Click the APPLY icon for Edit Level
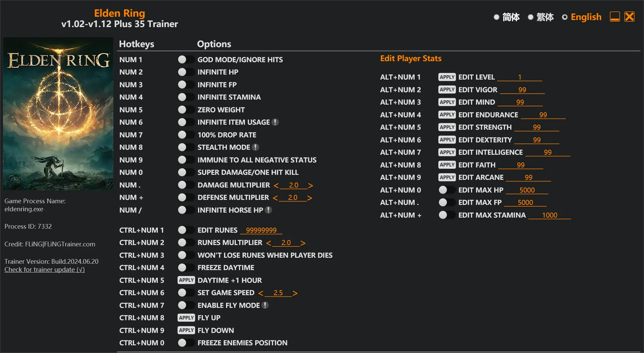Viewport: 644px width, 353px height. click(447, 77)
